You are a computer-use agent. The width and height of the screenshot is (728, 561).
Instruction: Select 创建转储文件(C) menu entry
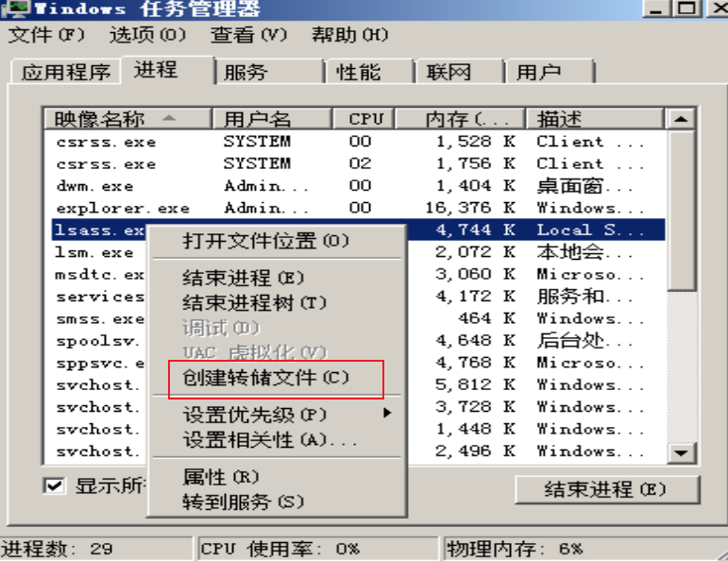coord(277,379)
